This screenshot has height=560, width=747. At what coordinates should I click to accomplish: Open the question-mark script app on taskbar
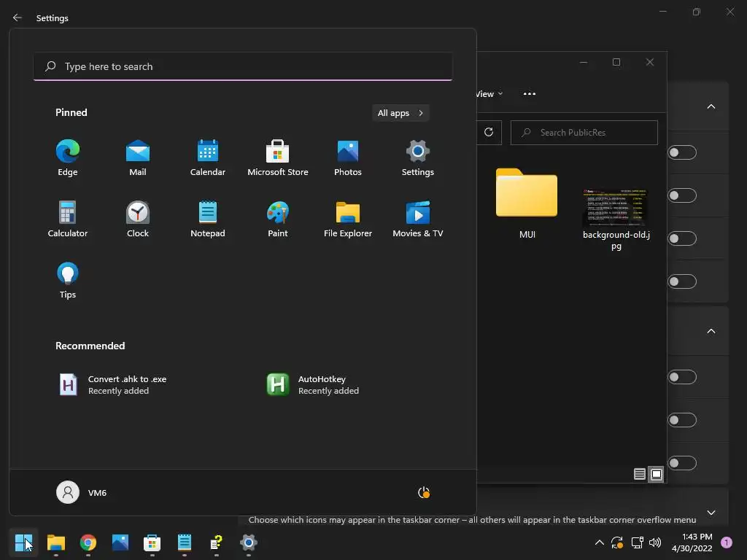point(216,542)
